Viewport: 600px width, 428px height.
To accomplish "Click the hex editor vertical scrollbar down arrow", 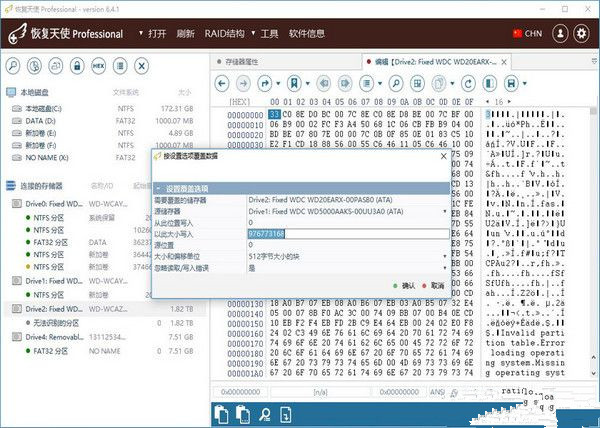I will tap(593, 373).
